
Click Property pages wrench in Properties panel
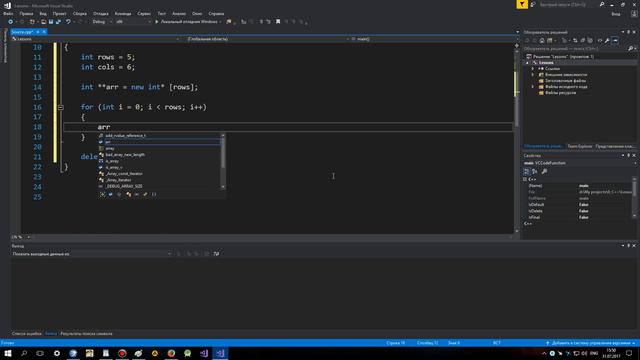click(x=544, y=171)
